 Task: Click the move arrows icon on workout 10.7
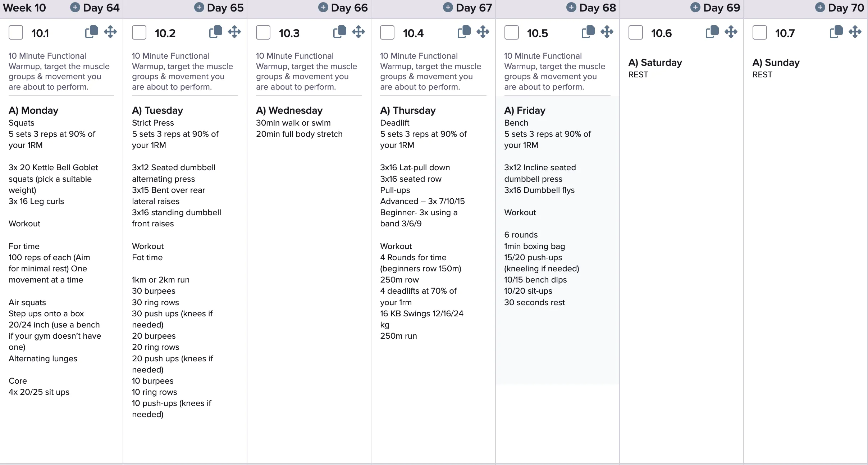coord(855,32)
